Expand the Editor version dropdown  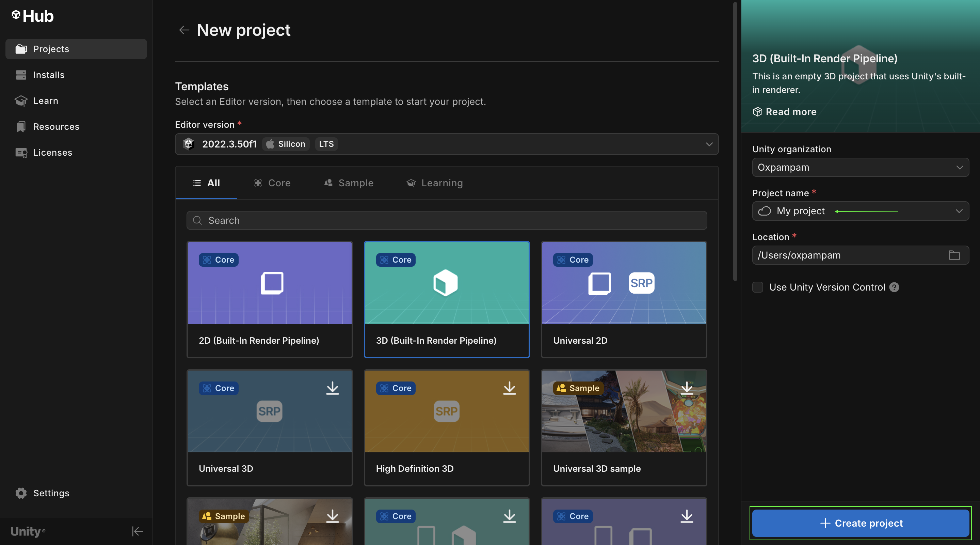tap(709, 144)
